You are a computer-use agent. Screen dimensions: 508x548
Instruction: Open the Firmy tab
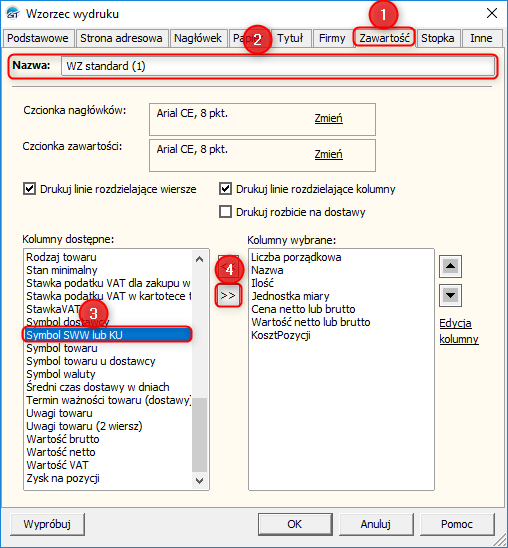tap(332, 38)
